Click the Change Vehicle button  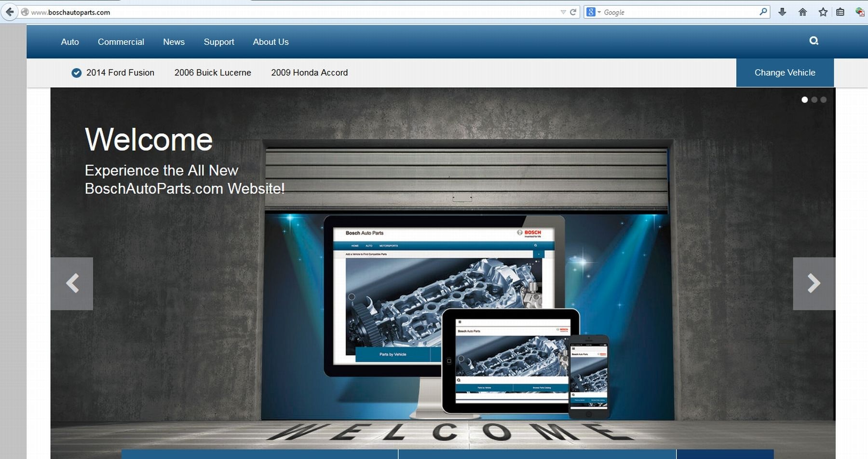point(785,72)
